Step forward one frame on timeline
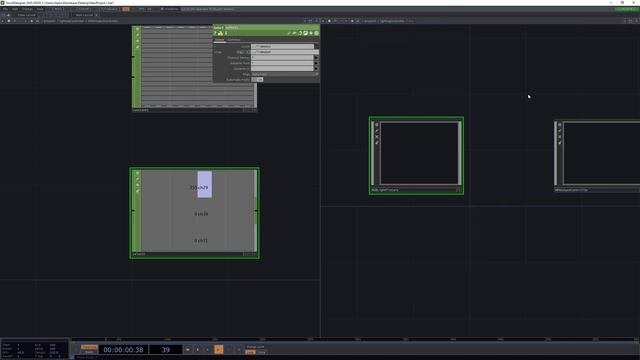This screenshot has height=360, width=640. 239,349
